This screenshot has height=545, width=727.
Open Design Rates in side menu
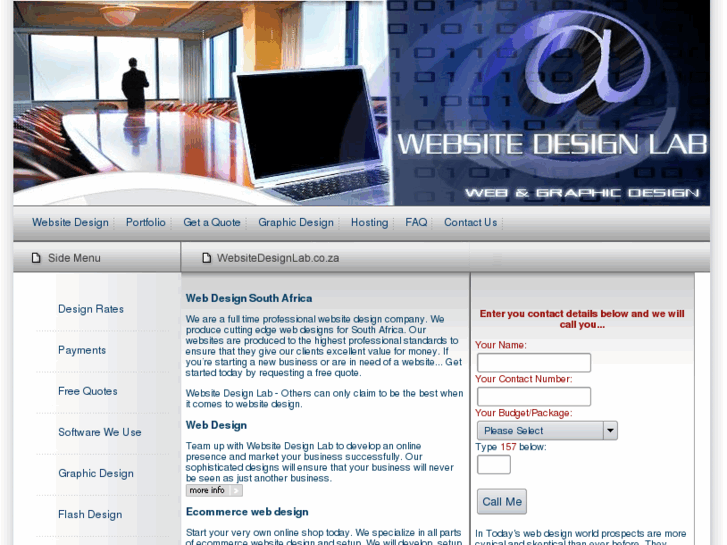pos(91,309)
